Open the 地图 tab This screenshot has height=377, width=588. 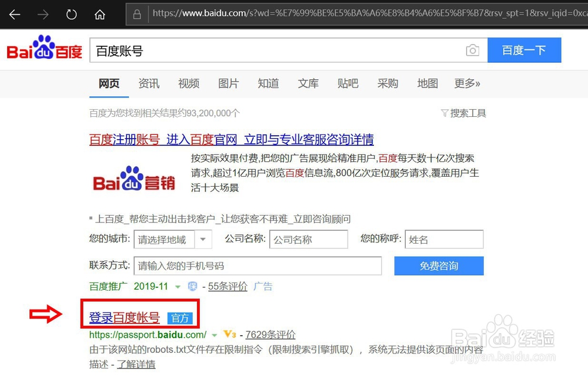coord(427,83)
